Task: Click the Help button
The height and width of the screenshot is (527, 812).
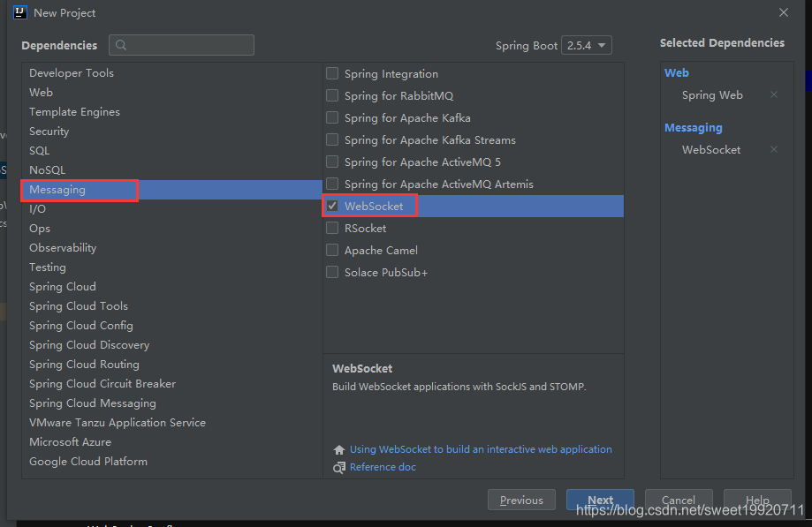Action: [x=757, y=501]
